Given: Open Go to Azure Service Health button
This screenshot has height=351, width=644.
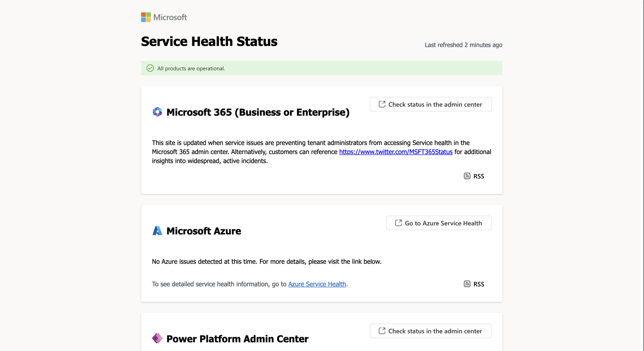Looking at the screenshot, I should [x=439, y=223].
